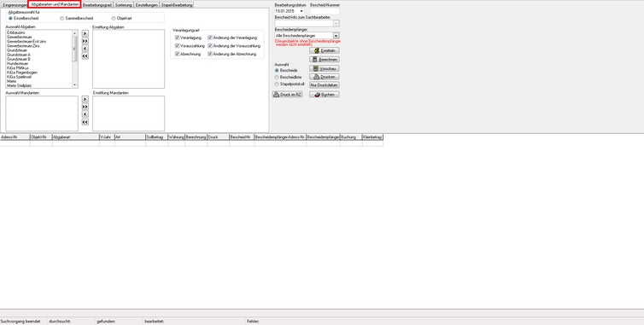
Task: Move all Abgaben right with double arrow
Action: pos(85,41)
